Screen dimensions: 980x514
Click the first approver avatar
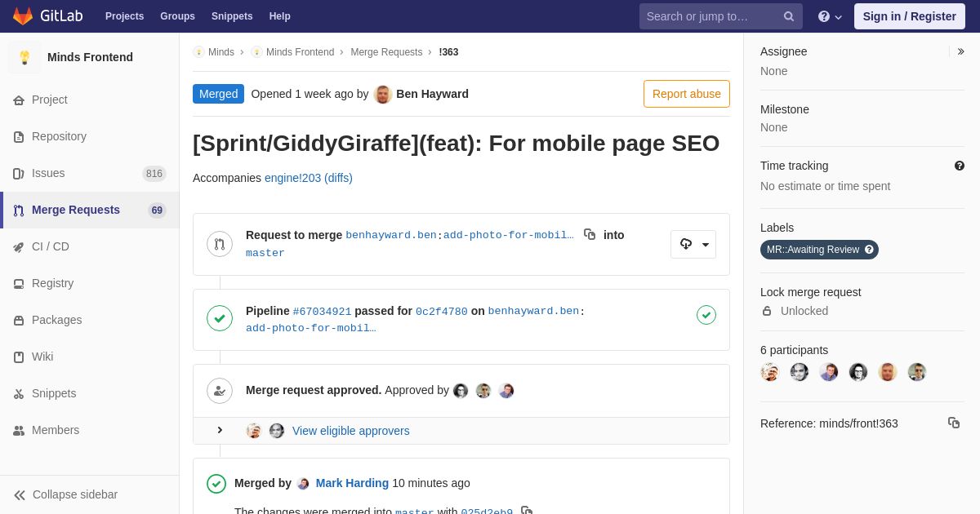click(x=461, y=391)
